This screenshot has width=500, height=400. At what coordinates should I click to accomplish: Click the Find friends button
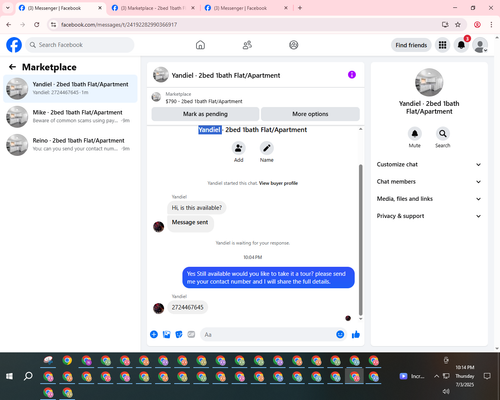point(411,45)
